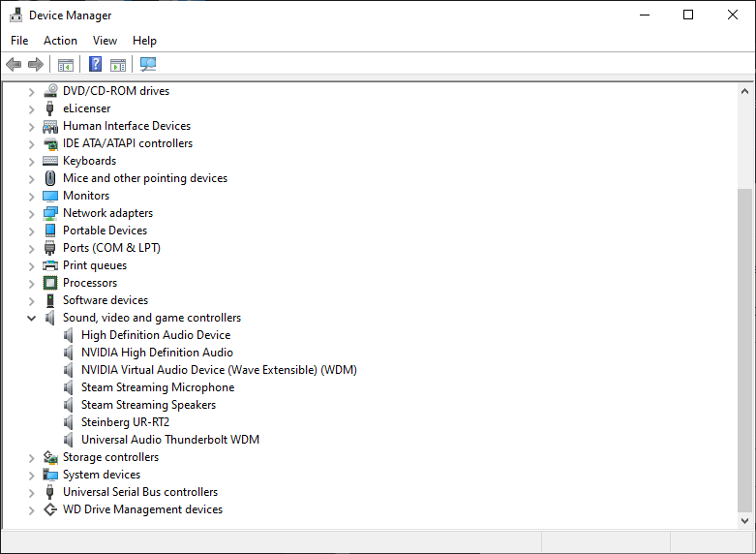Click the Back arrow toolbar icon
Viewport: 756px width, 554px height.
click(x=14, y=64)
